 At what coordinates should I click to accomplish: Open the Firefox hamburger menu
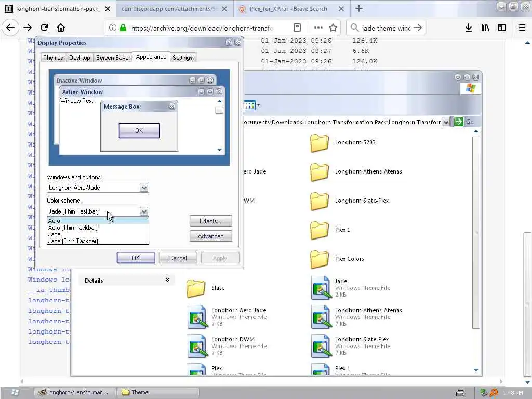(522, 28)
